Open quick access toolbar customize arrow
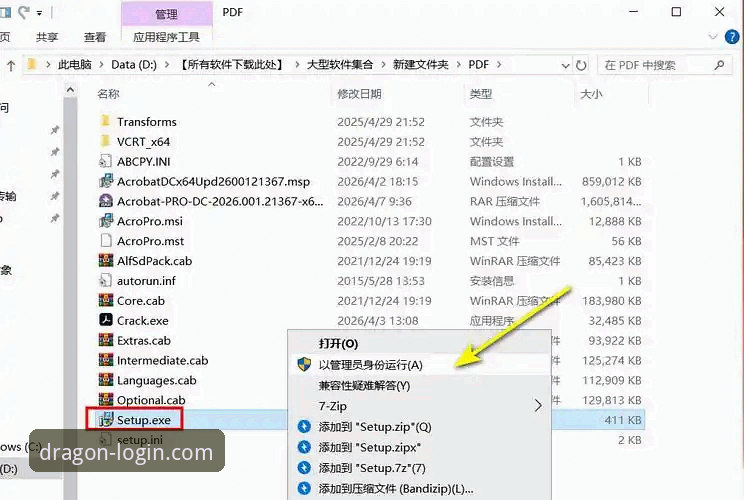This screenshot has height=500, width=744. [39, 13]
